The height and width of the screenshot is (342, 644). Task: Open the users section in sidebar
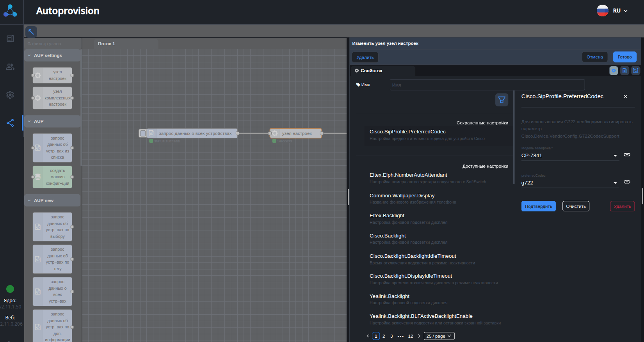click(x=10, y=67)
